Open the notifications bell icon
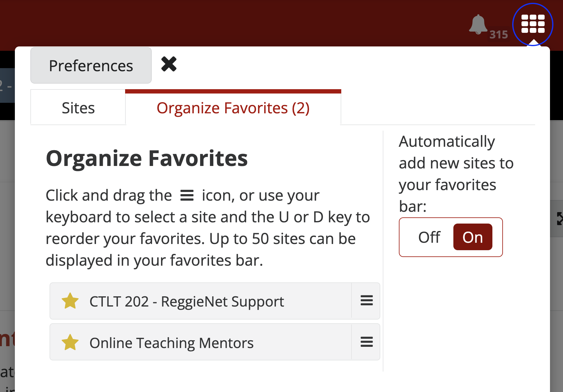563x392 pixels. [478, 24]
